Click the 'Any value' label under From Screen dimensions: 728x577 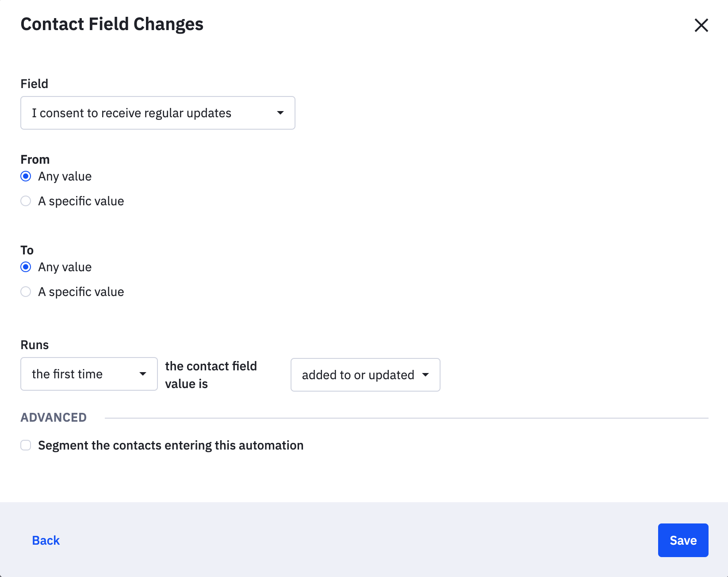pos(65,176)
